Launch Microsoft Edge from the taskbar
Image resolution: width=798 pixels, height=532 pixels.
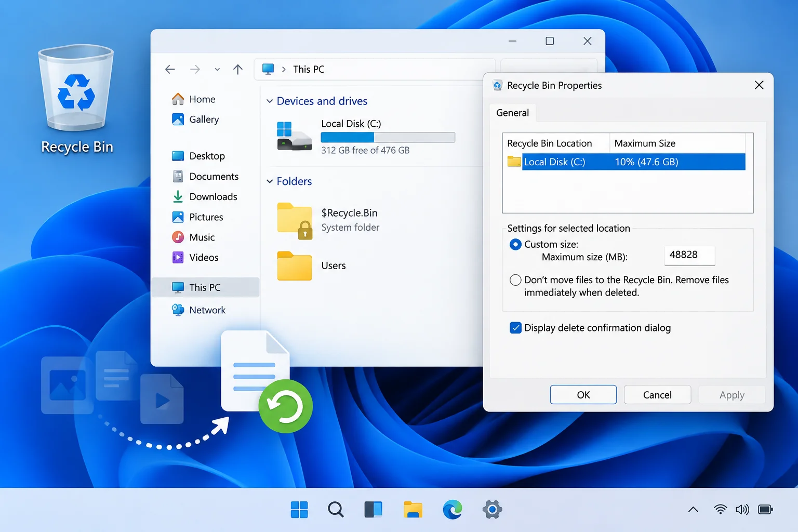click(x=453, y=510)
